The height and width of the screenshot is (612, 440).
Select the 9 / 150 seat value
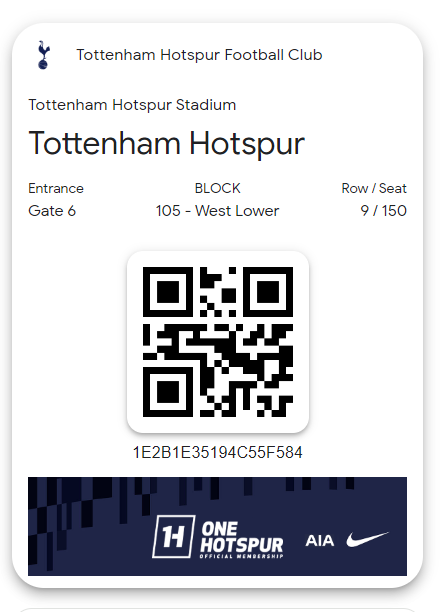(383, 211)
